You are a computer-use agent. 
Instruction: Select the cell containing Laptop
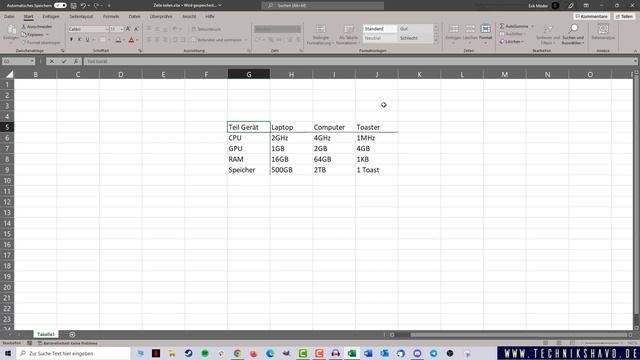291,127
